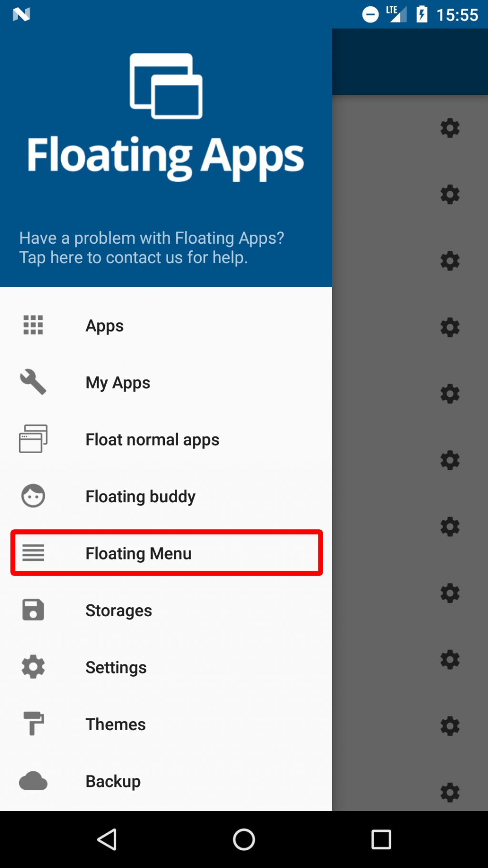The width and height of the screenshot is (488, 868).
Task: Click the Float normal apps windows icon
Action: [x=32, y=439]
